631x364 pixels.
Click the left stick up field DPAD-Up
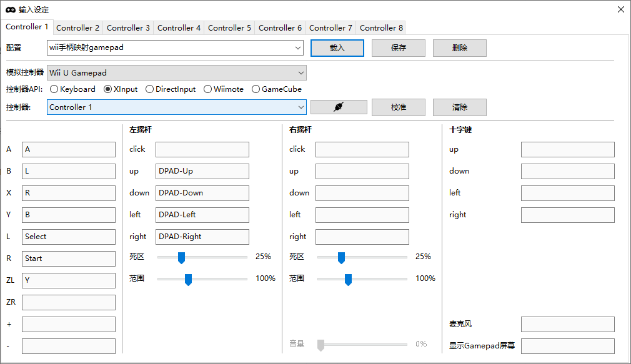pyautogui.click(x=202, y=171)
